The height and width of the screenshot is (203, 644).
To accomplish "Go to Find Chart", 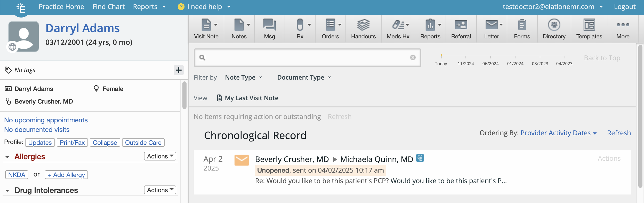I will (108, 7).
